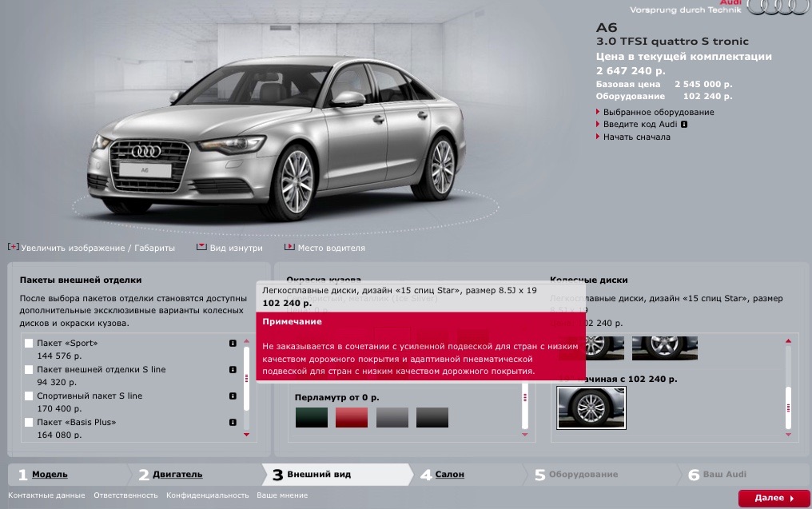This screenshot has height=509, width=812.
Task: Open info icon for Спортивный пакет S line
Action: [x=233, y=396]
